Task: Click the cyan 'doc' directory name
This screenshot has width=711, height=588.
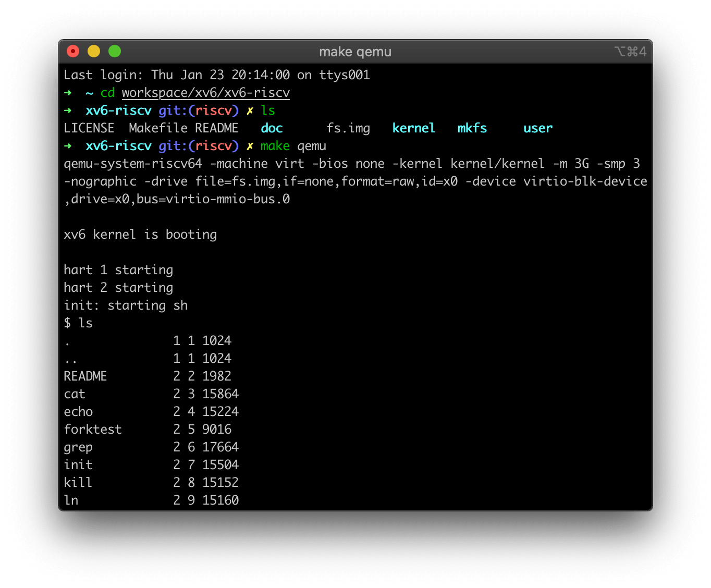Action: [272, 128]
